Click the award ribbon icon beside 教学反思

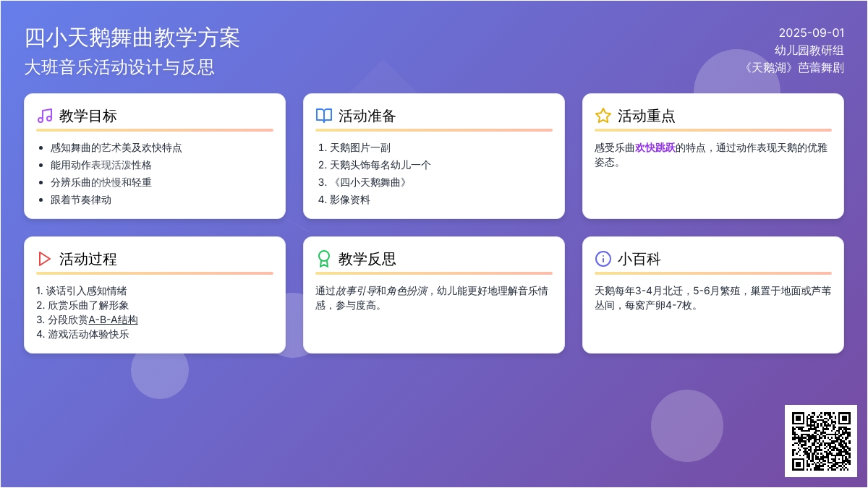[324, 259]
